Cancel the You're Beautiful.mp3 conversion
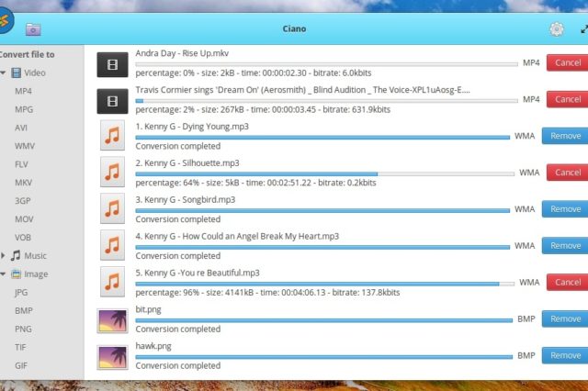 (567, 282)
